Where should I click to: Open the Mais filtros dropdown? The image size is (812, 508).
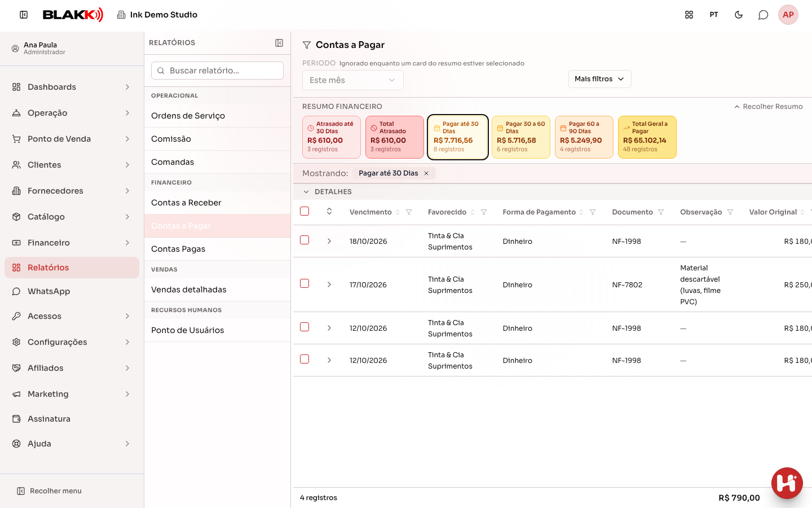(x=599, y=79)
